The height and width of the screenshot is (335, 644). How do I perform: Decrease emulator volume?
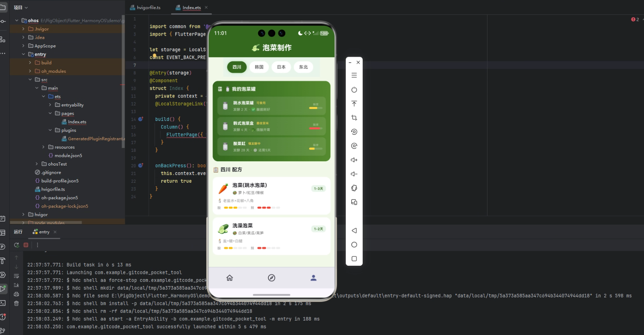(354, 174)
